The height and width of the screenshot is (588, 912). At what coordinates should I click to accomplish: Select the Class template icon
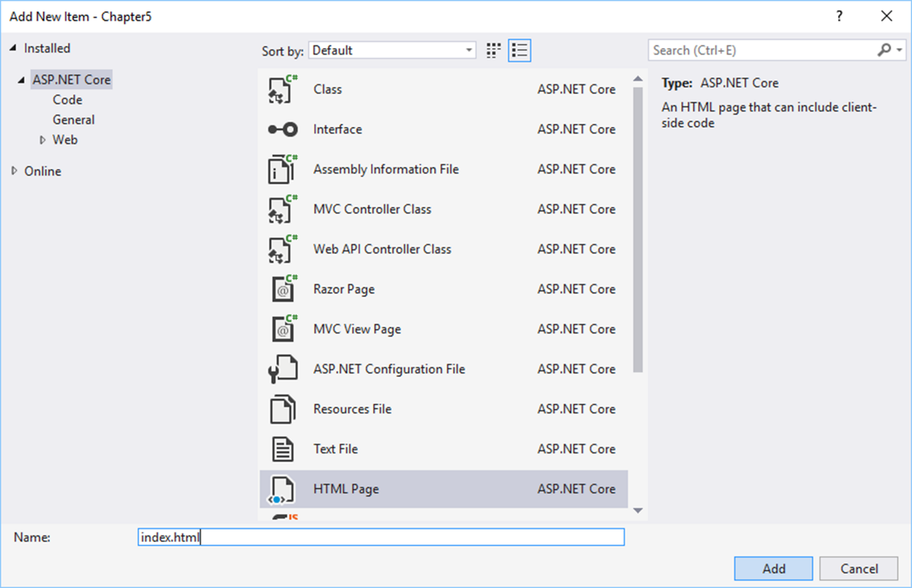283,89
